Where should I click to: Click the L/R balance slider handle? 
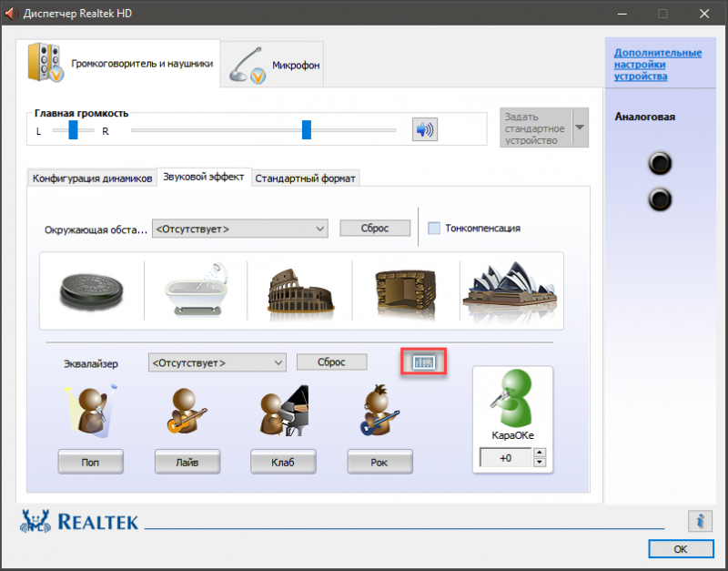[x=73, y=129]
